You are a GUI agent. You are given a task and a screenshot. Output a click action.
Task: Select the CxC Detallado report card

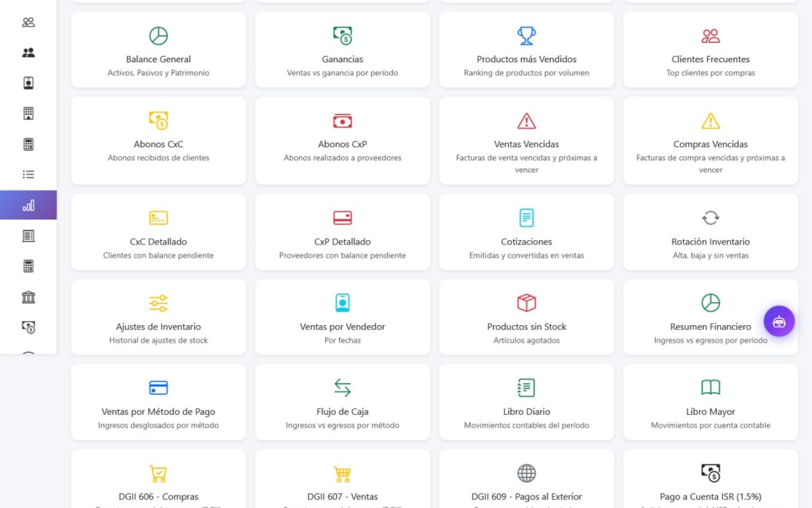click(159, 232)
